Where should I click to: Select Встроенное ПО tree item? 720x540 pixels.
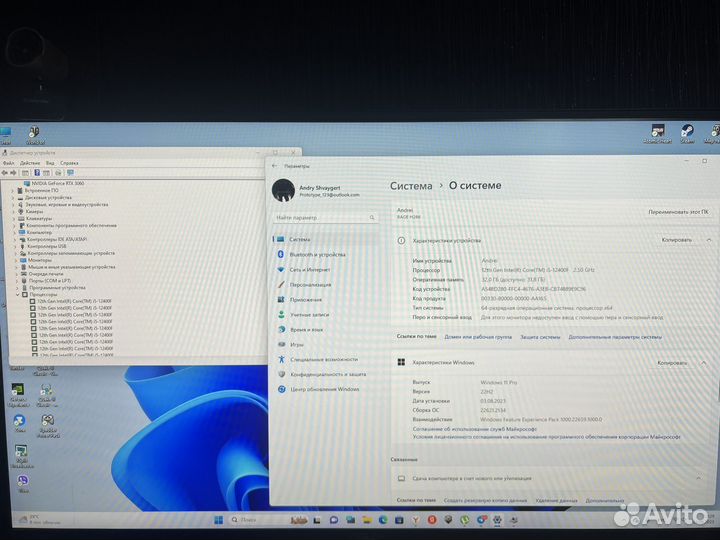37,190
